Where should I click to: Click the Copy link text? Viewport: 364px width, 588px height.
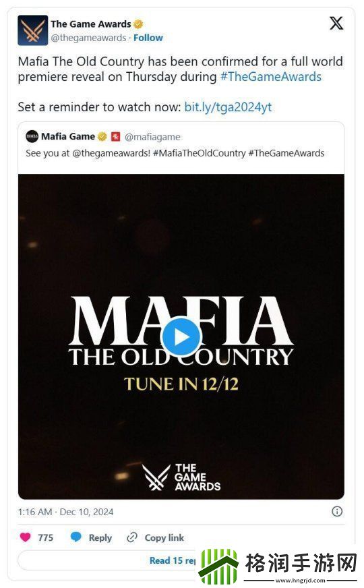click(x=164, y=537)
